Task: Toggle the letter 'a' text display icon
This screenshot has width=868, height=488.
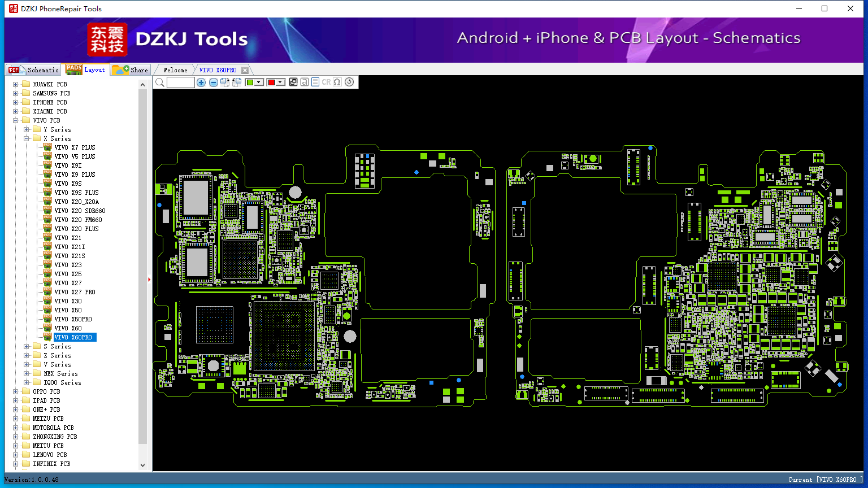Action: point(305,82)
